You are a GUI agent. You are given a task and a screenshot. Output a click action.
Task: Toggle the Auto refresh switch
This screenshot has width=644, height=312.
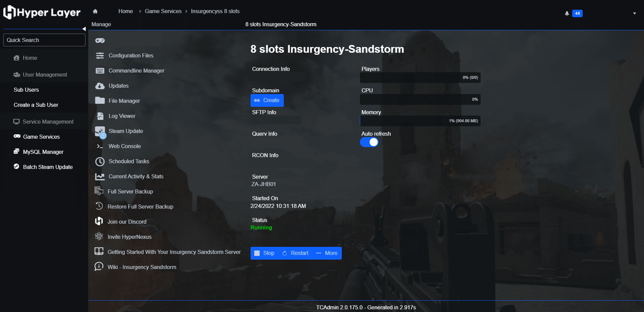369,142
